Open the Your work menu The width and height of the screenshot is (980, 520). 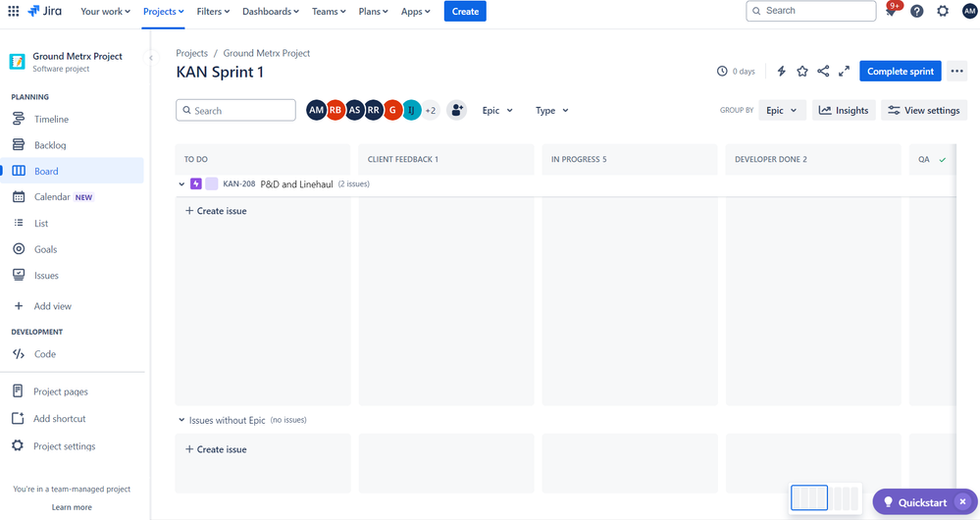(105, 11)
